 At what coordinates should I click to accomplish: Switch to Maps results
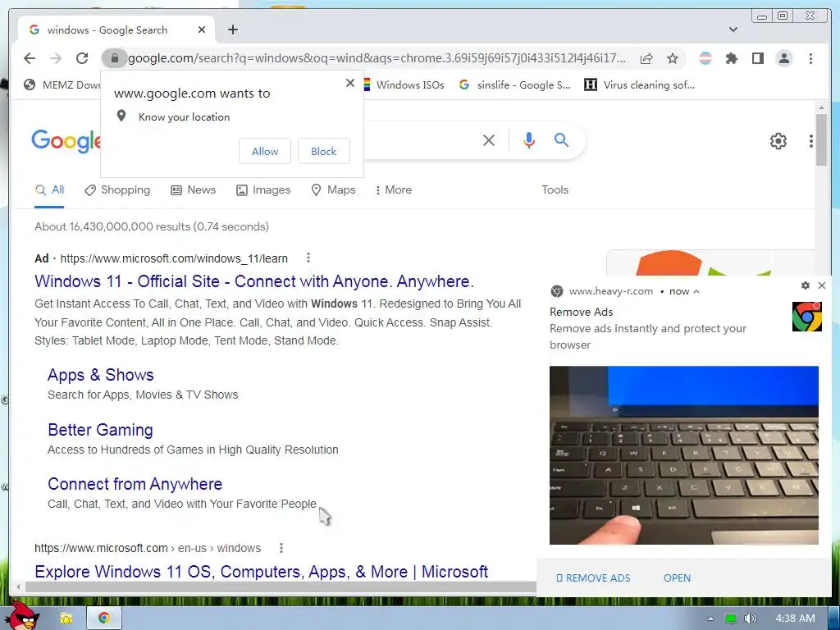pyautogui.click(x=333, y=190)
